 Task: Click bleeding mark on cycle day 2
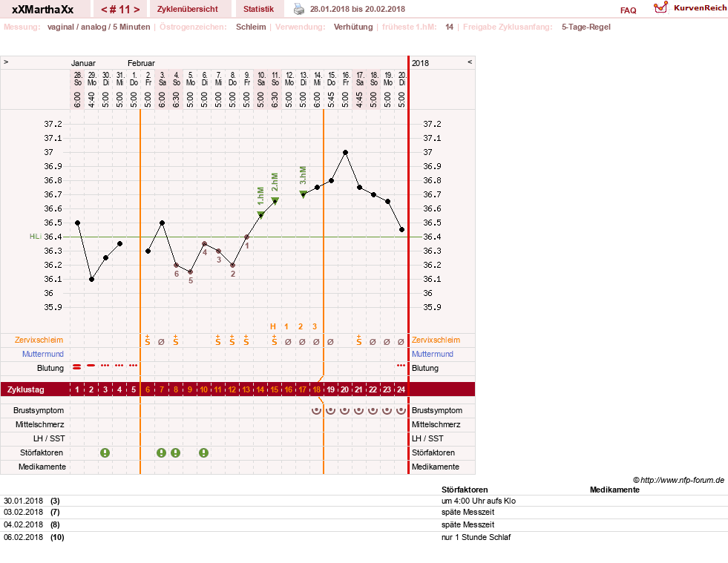click(x=91, y=366)
